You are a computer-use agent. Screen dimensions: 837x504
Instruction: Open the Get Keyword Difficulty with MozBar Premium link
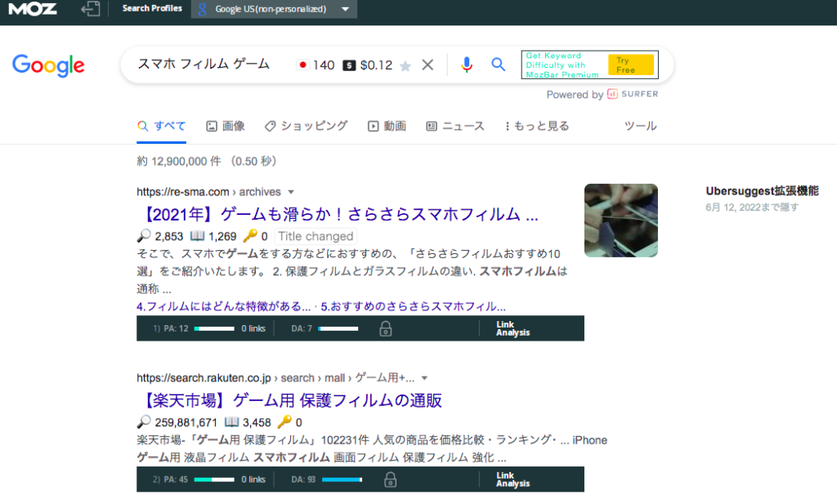click(x=562, y=65)
